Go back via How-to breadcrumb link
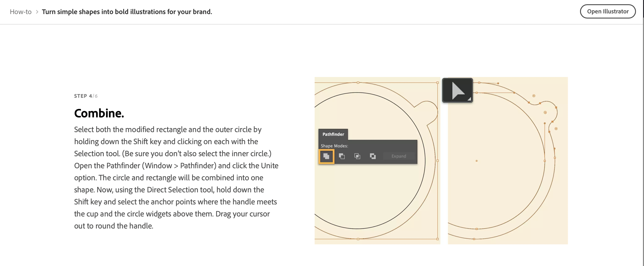Viewport: 644px width, 266px height. click(x=21, y=12)
